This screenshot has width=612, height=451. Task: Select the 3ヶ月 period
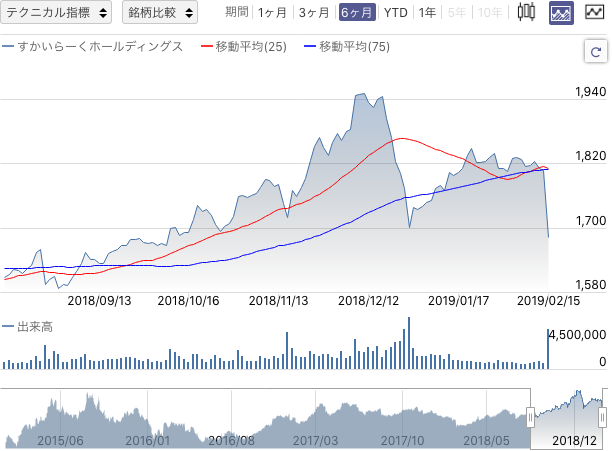point(314,13)
